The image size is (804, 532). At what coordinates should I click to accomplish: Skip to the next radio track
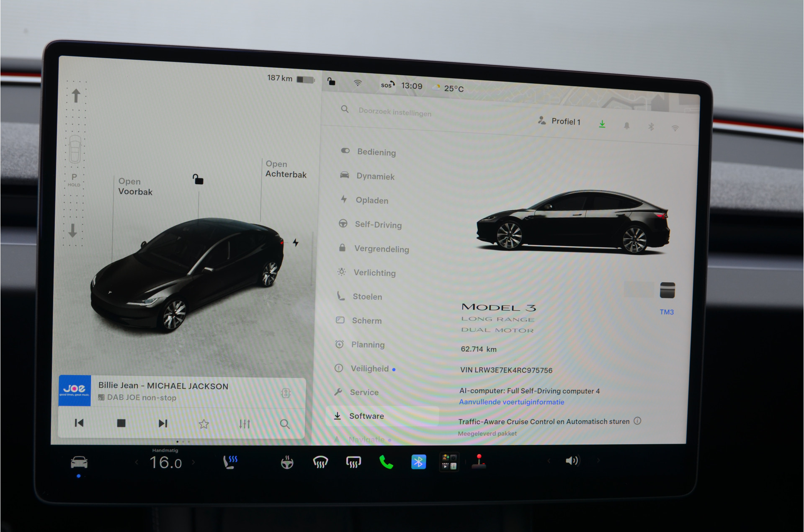click(163, 424)
